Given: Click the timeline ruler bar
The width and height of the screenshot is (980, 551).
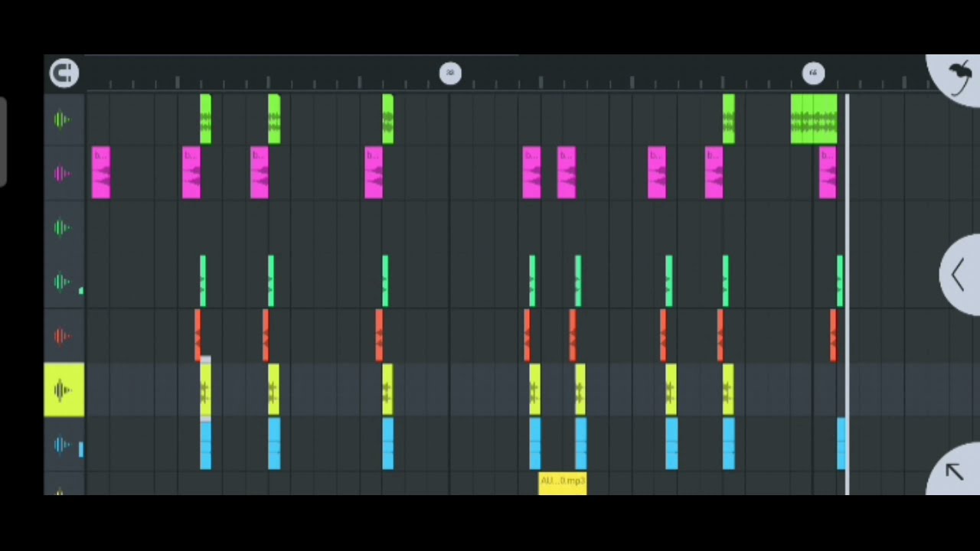Looking at the screenshot, I should [x=505, y=74].
